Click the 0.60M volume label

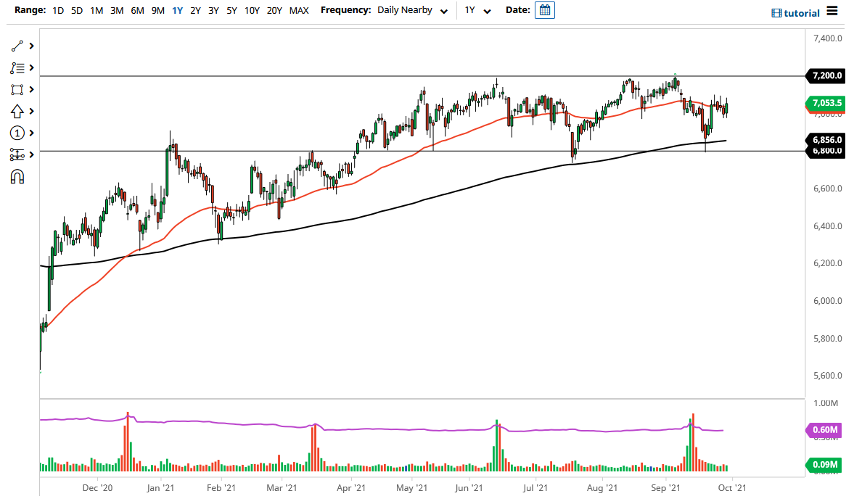826,430
